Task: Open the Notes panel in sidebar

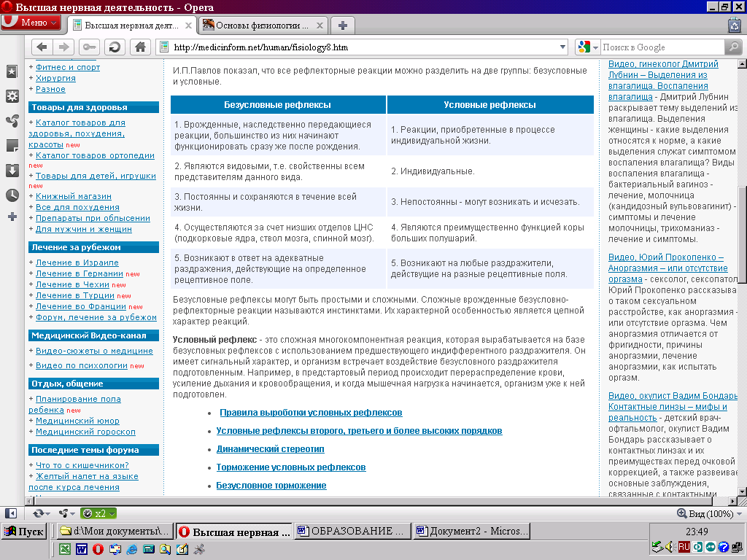Action: tap(12, 146)
